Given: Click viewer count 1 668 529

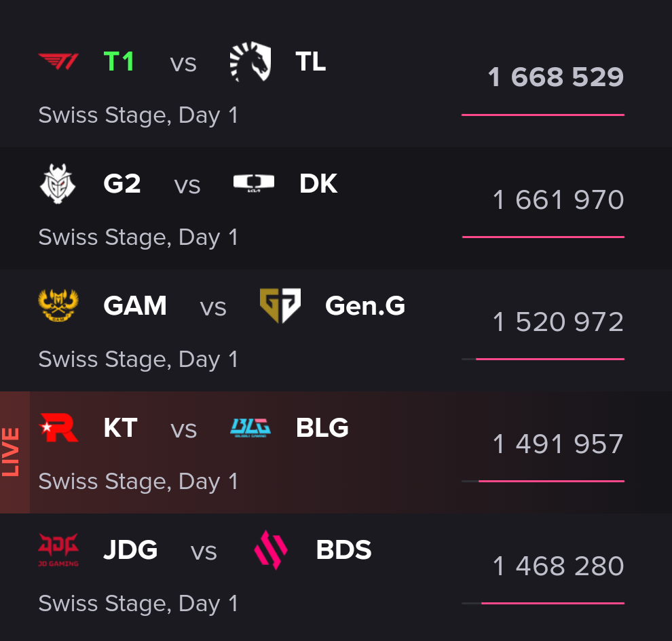Looking at the screenshot, I should (555, 77).
